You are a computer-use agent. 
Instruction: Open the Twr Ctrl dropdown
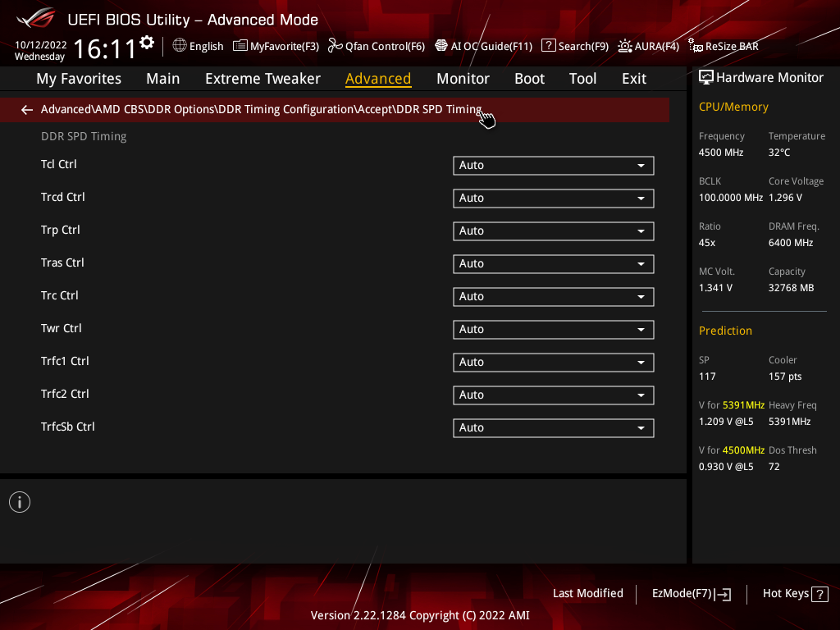[x=554, y=330]
